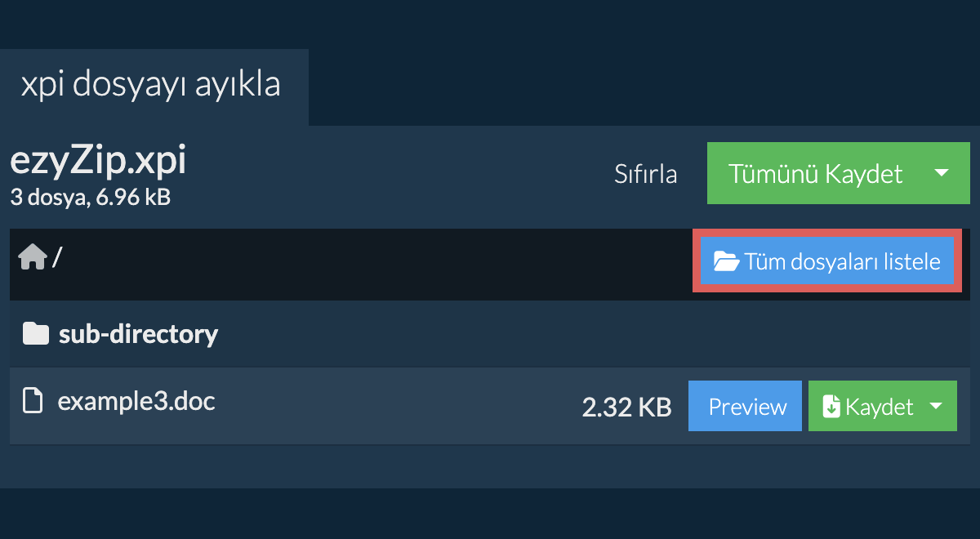980x539 pixels.
Task: Click the 2.32 KB file size label
Action: coord(626,407)
